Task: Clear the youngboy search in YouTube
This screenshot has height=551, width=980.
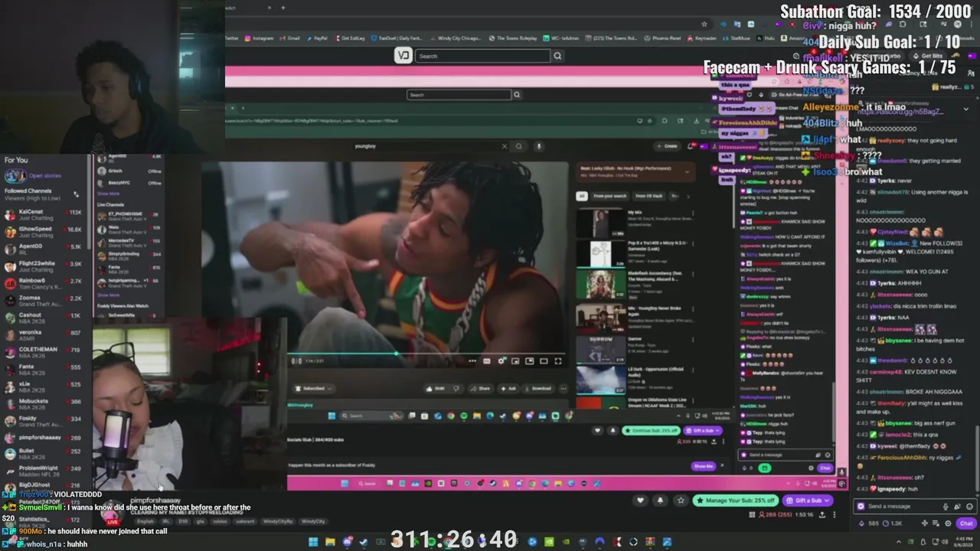Action: (x=504, y=146)
